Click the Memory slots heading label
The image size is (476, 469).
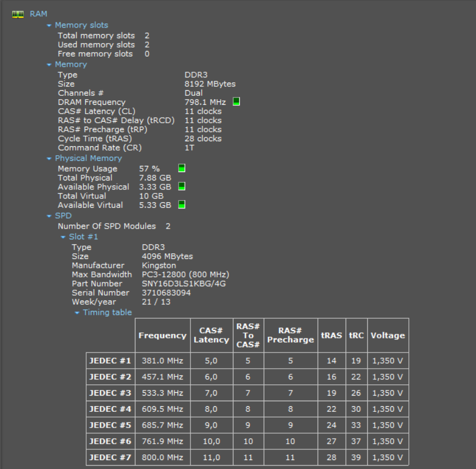[81, 25]
